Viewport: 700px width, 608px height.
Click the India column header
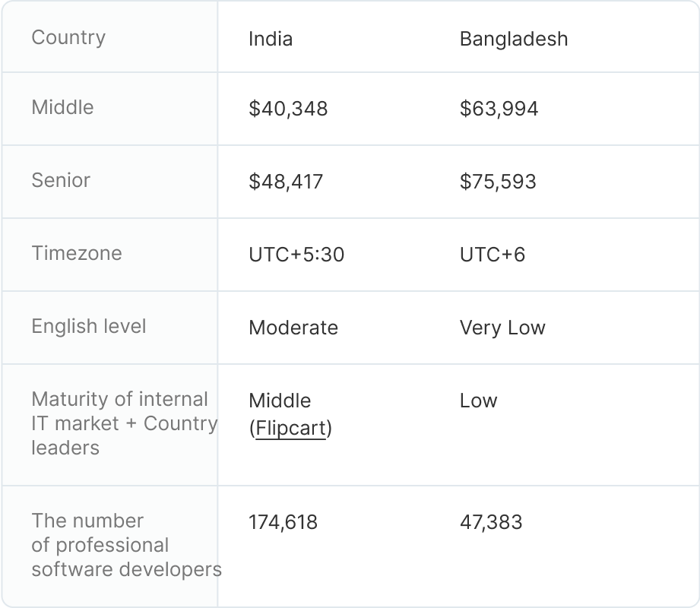click(x=271, y=39)
